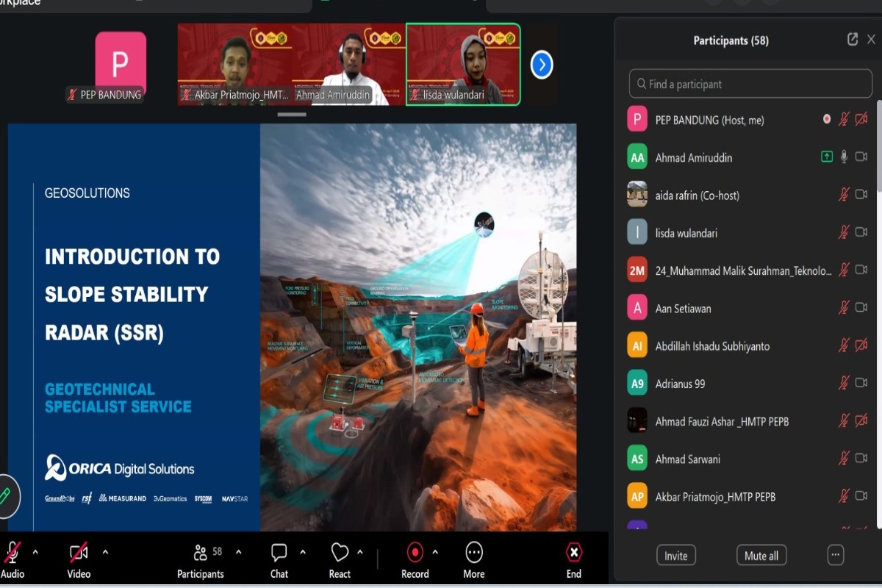Click Ahmad Fauzi Ashar's camera-off icon
The image size is (882, 588).
(x=861, y=421)
